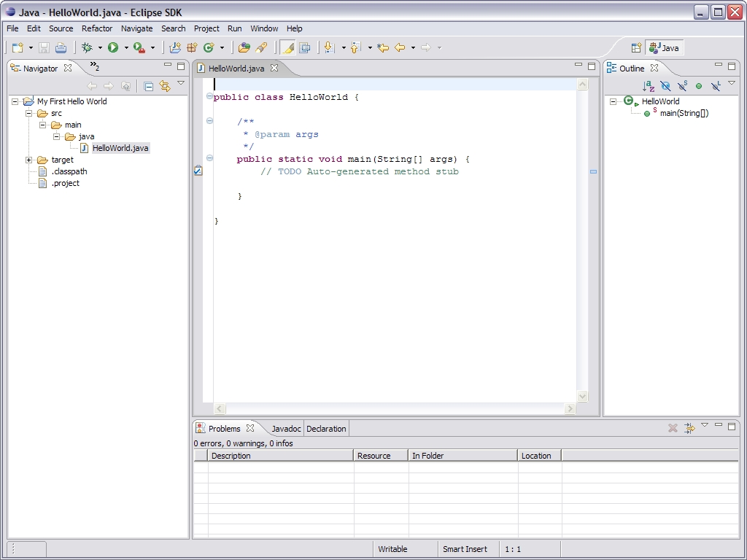
Task: Toggle Hide Local Types in Outline
Action: coord(716,86)
